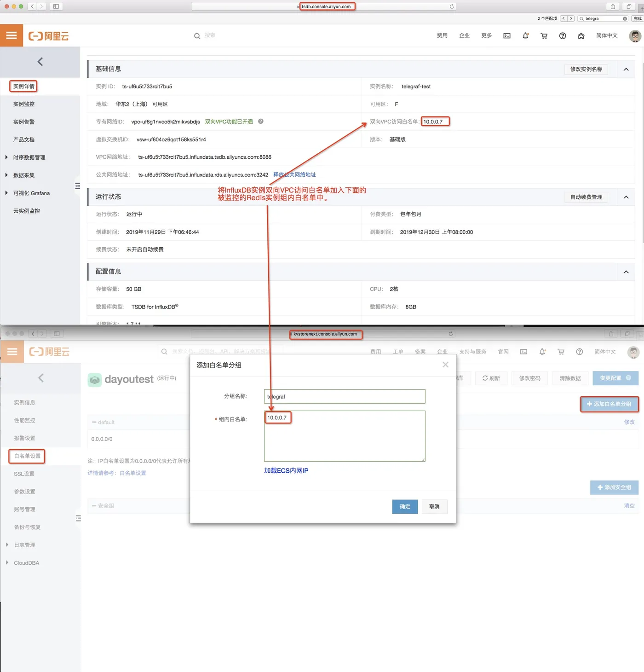
Task: Collapse 基础信息 section chevron
Action: click(x=626, y=70)
